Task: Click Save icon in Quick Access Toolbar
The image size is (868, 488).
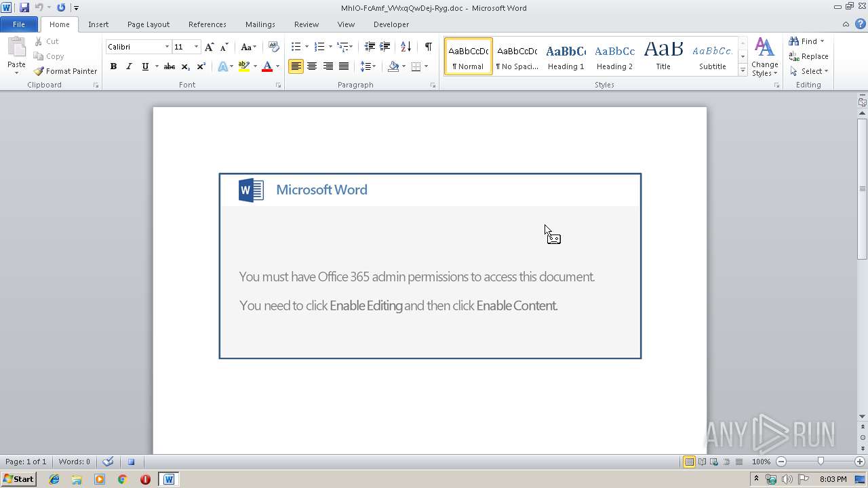Action: click(x=24, y=7)
